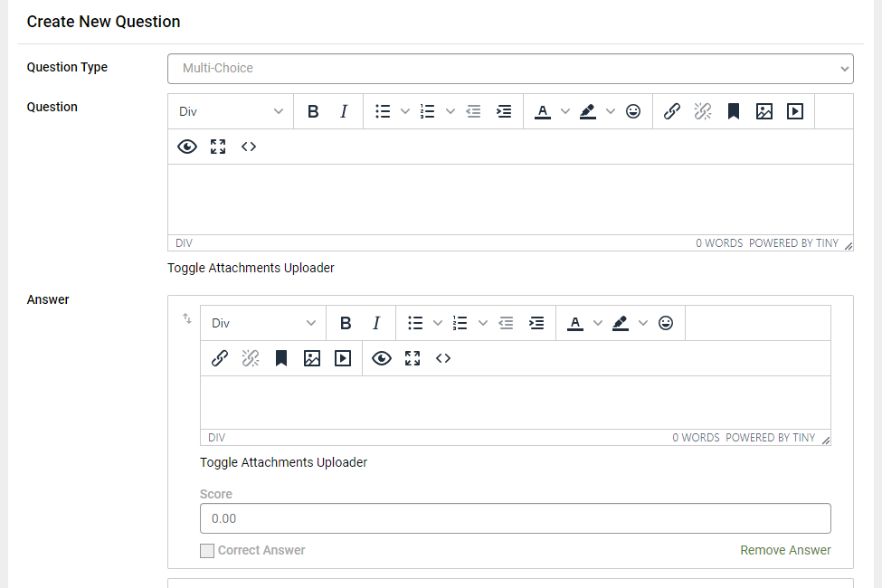Viewport: 882px width, 588px height.
Task: Click Remove Answer link
Action: [785, 550]
